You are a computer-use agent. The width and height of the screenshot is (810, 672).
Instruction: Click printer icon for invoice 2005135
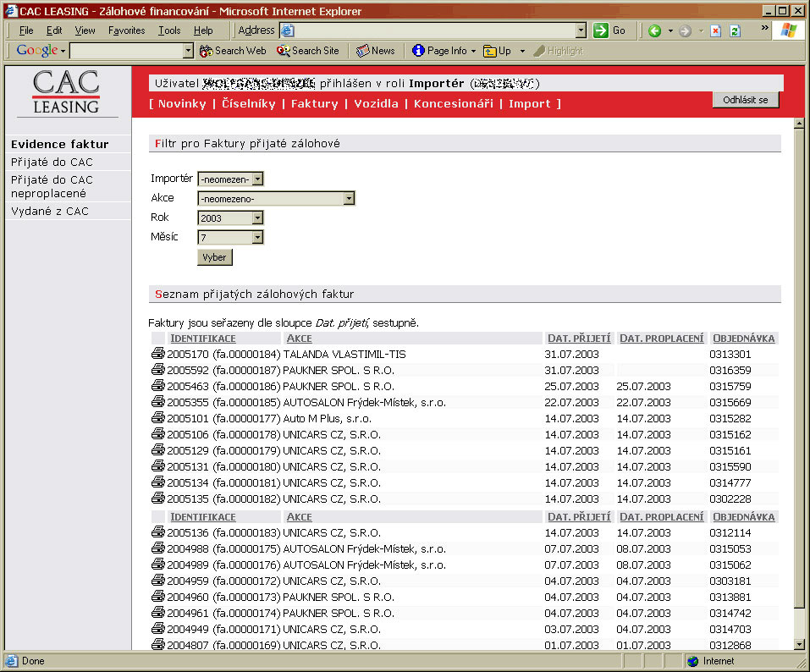click(158, 498)
